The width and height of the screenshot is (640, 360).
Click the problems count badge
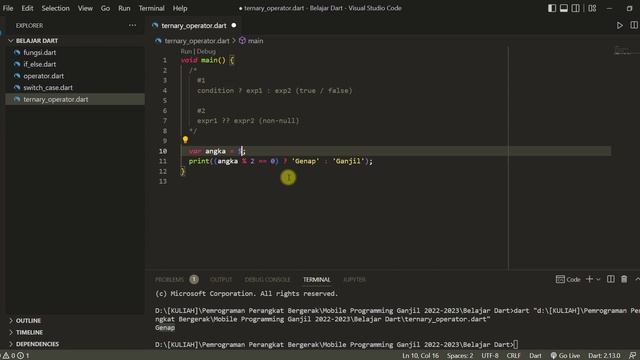click(x=194, y=280)
